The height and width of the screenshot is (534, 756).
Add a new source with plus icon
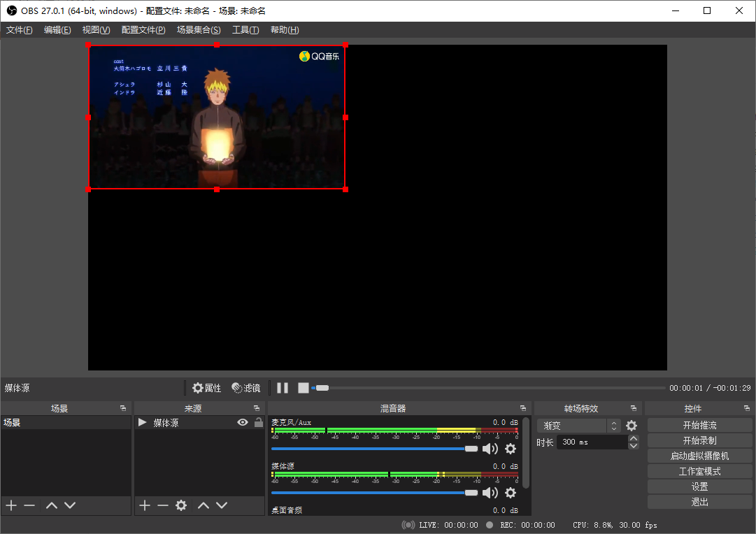click(145, 505)
